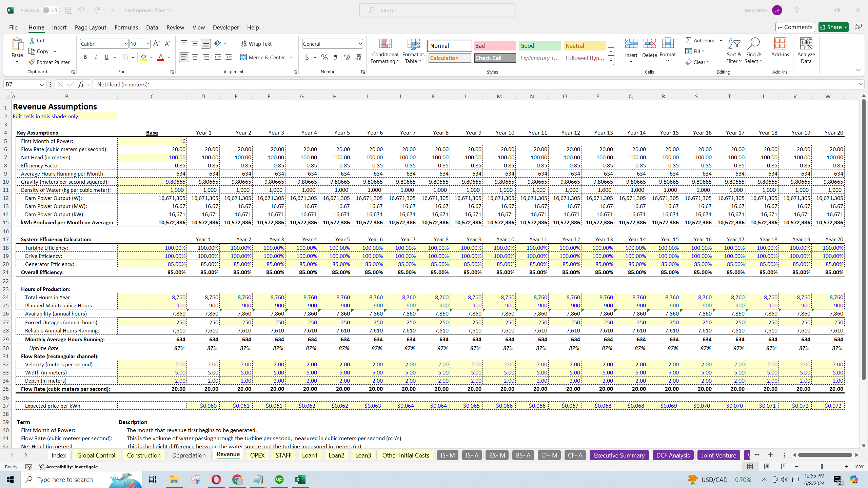The height and width of the screenshot is (488, 868).
Task: Toggle Wrap Text
Action: [256, 44]
